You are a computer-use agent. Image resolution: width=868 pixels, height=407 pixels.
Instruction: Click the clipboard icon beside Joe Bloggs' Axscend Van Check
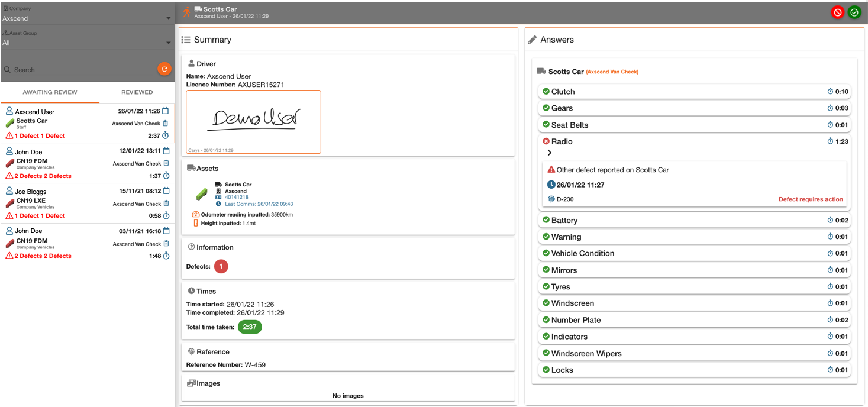[x=166, y=204]
